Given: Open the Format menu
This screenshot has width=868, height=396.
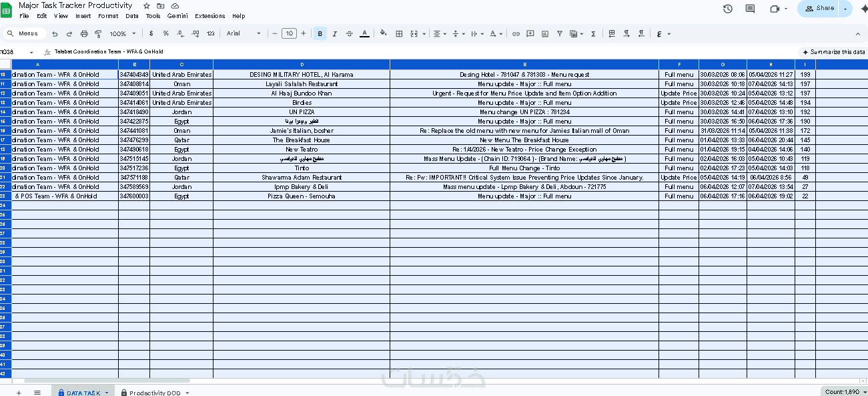Looking at the screenshot, I should coord(108,16).
